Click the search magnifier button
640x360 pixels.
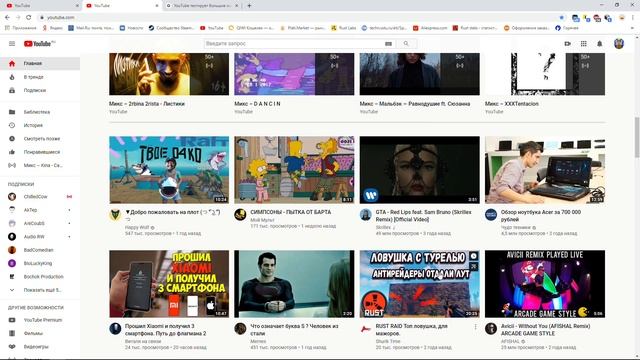pos(406,44)
